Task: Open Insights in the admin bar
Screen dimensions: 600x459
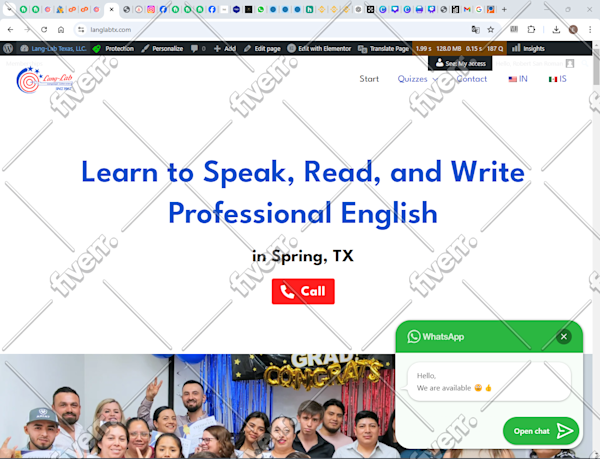Action: click(528, 48)
